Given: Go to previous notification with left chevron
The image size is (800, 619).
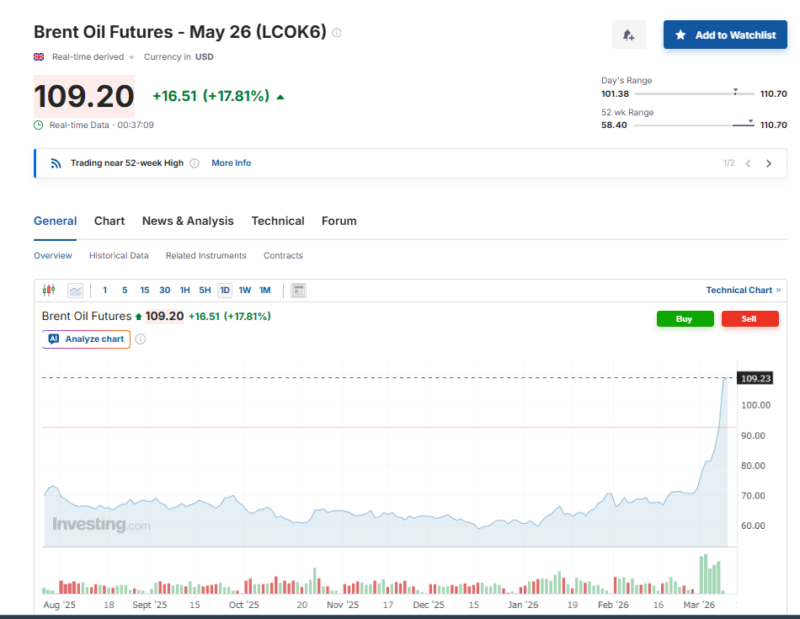Looking at the screenshot, I should pyautogui.click(x=748, y=163).
